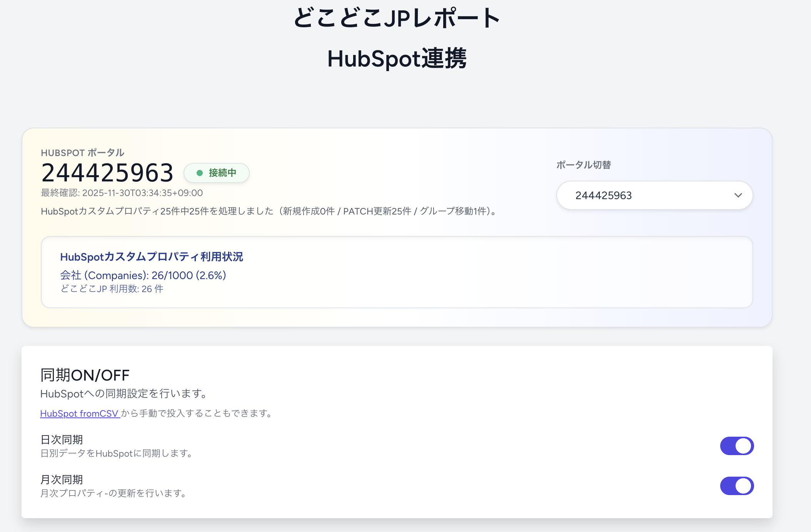Click the HubSpot連携 heading
Viewport: 811px width, 532px height.
tap(397, 59)
